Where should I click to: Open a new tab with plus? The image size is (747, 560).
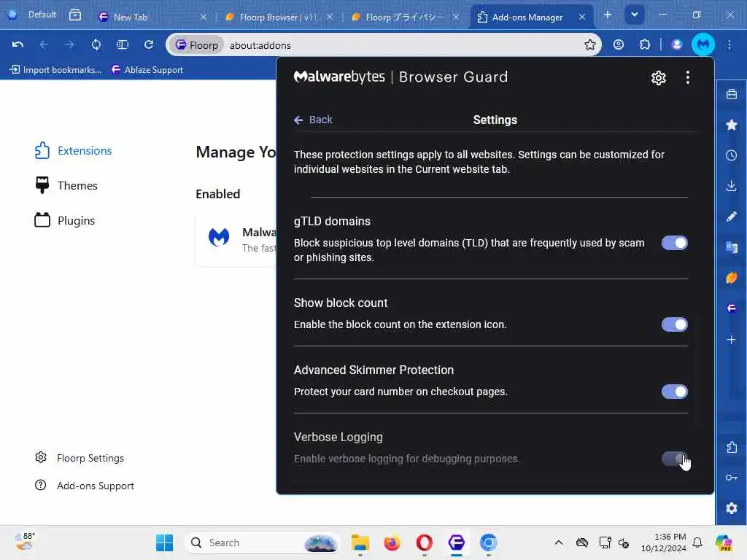point(608,15)
